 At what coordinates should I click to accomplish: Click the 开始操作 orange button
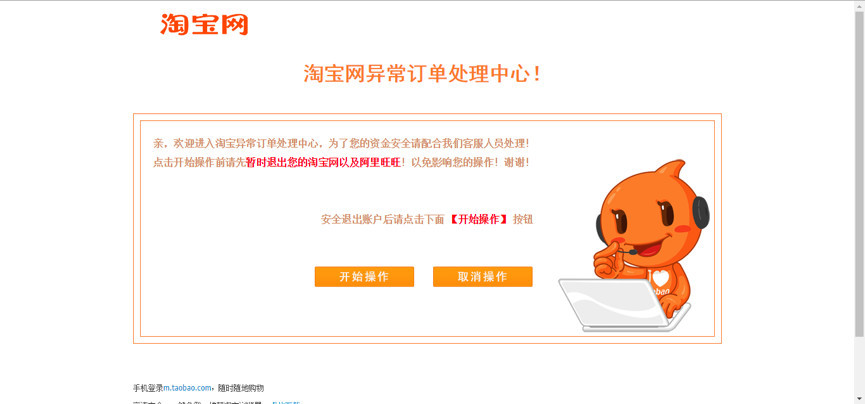(364, 277)
